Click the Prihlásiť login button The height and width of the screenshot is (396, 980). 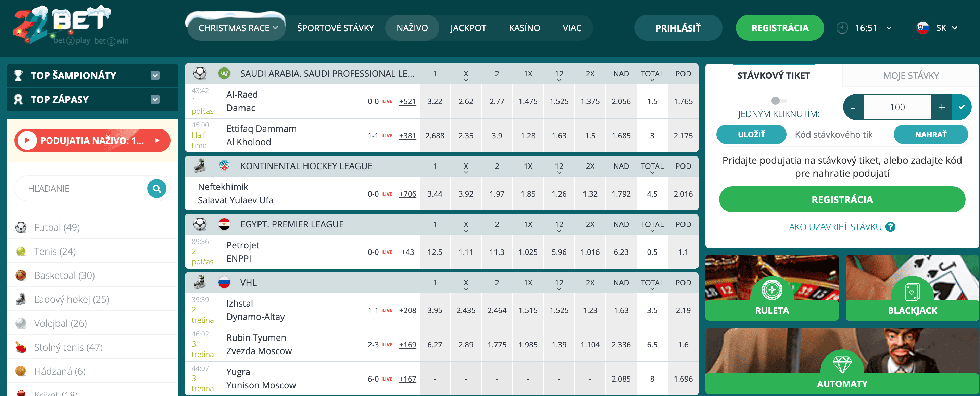pyautogui.click(x=678, y=28)
